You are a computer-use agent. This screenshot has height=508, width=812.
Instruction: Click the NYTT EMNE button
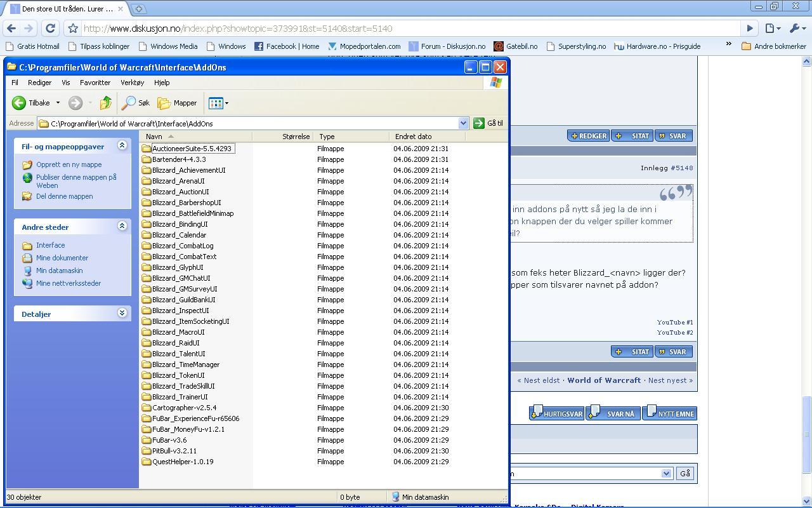point(670,413)
